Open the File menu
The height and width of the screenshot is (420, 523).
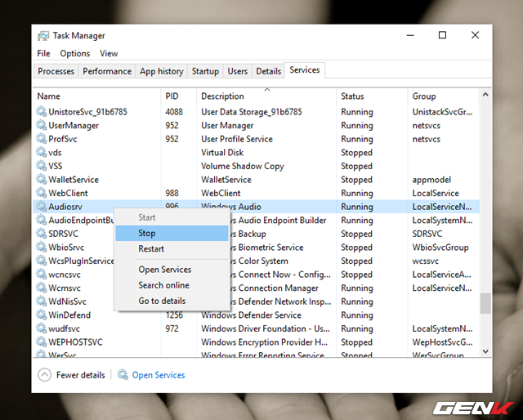tap(43, 53)
